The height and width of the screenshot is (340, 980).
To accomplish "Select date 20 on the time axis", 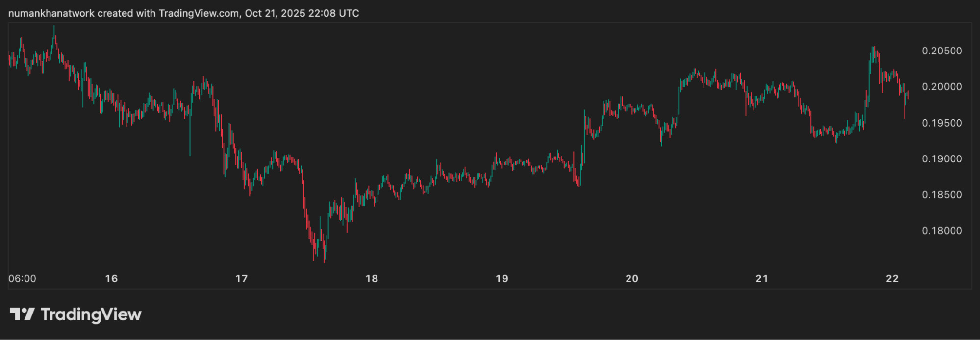I will click(x=631, y=279).
